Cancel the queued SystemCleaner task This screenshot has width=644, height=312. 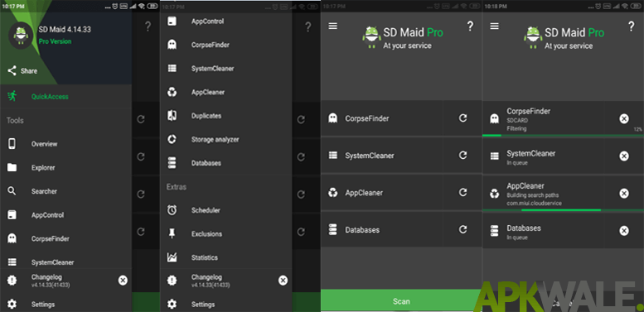point(624,156)
